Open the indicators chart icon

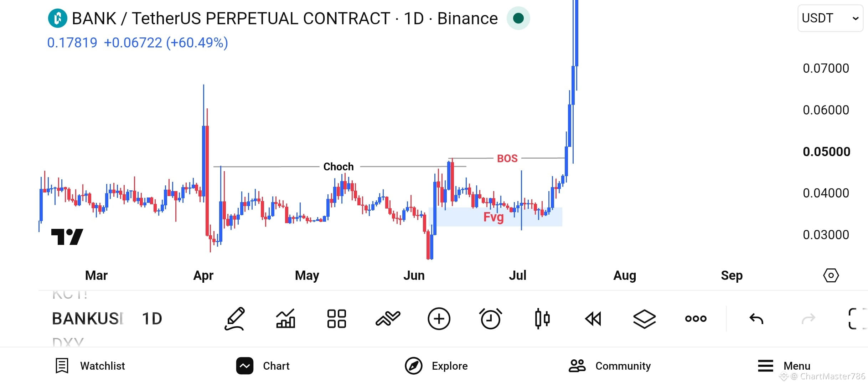point(285,318)
